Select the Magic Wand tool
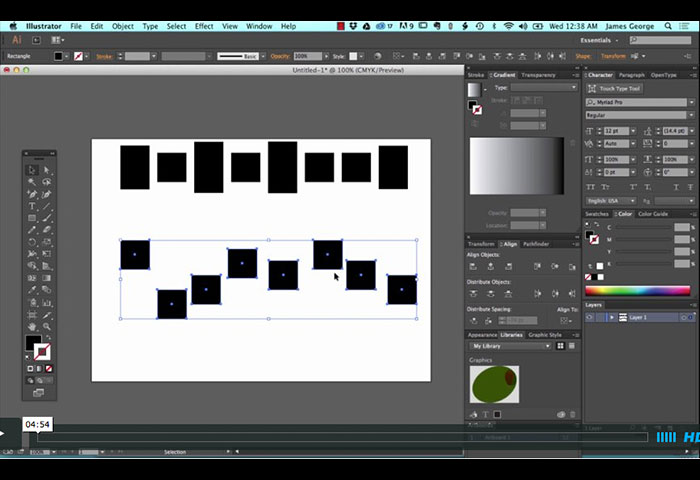Viewport: 700px width, 480px height. point(32,182)
